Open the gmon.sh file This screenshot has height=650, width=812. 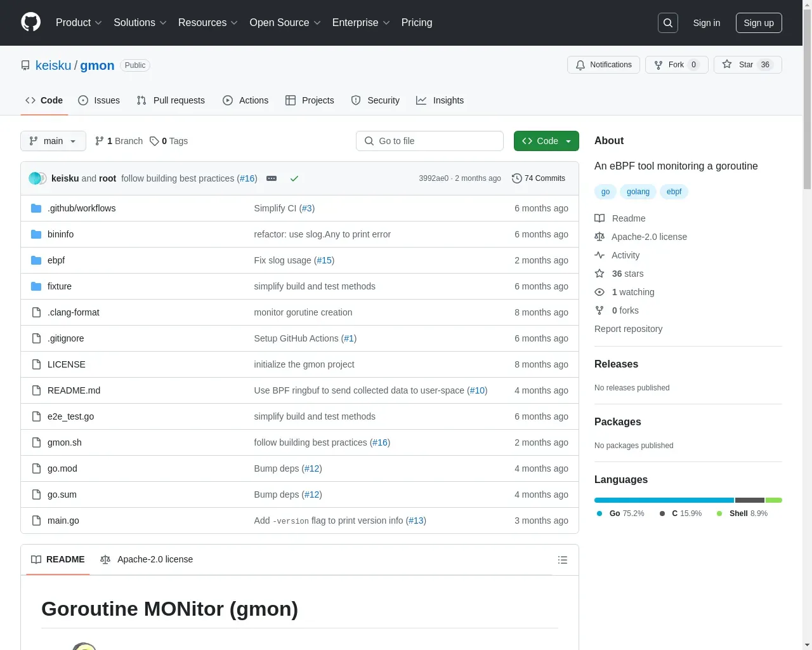click(x=65, y=442)
